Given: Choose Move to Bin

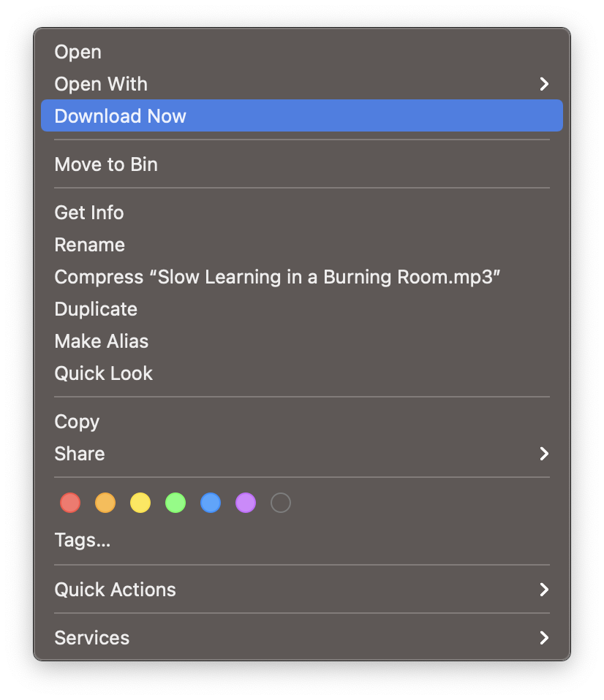Looking at the screenshot, I should point(302,164).
